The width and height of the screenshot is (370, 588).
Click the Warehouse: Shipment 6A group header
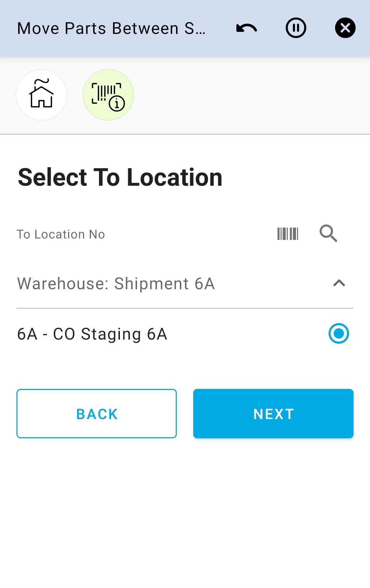tap(116, 284)
